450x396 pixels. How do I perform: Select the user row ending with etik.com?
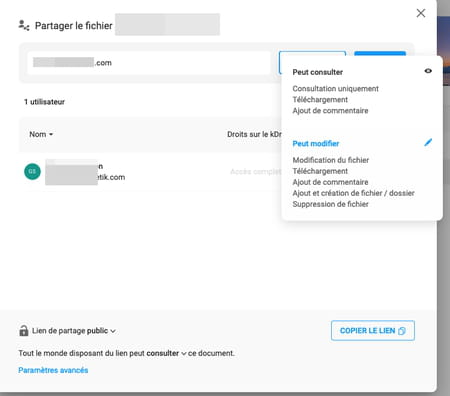pyautogui.click(x=150, y=172)
